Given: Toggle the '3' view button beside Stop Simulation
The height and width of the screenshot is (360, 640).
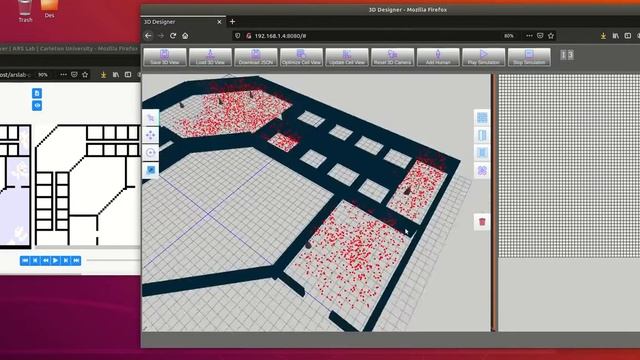Looking at the screenshot, I should click(571, 55).
